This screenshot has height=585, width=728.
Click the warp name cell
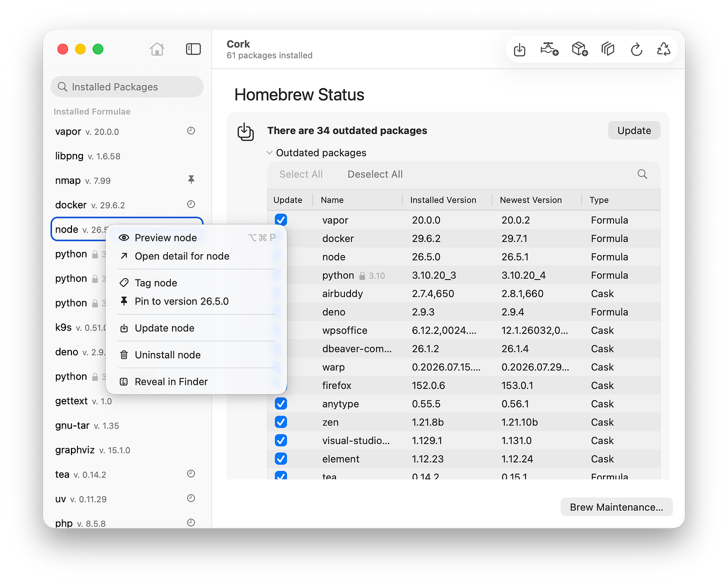point(333,367)
